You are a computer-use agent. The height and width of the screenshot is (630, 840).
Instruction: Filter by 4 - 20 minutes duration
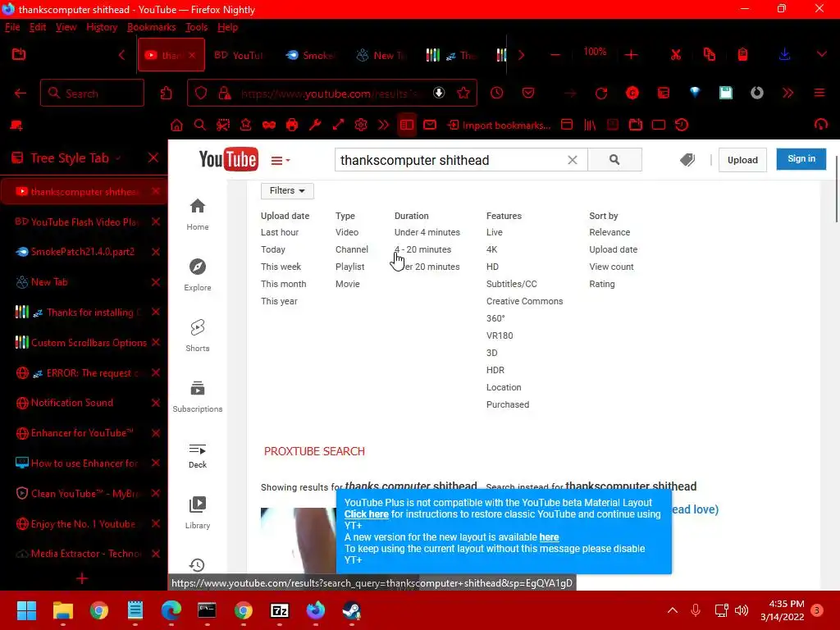click(422, 249)
